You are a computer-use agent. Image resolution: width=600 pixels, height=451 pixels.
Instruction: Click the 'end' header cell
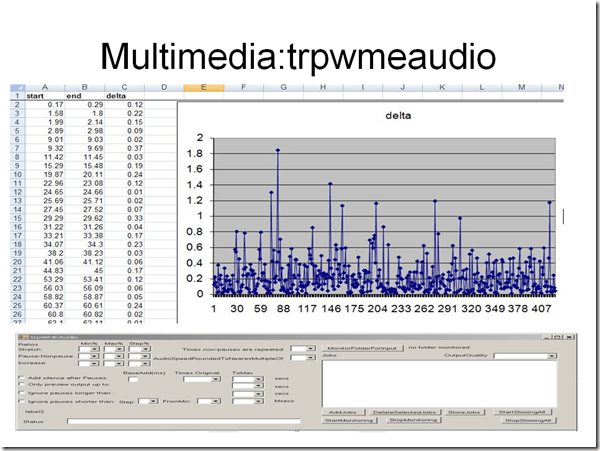(85, 96)
